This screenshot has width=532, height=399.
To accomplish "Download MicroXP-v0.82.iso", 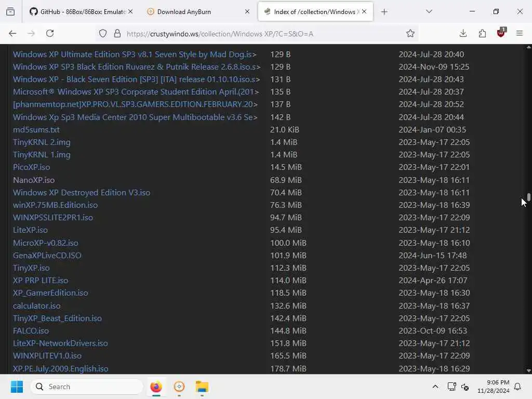I will (46, 243).
